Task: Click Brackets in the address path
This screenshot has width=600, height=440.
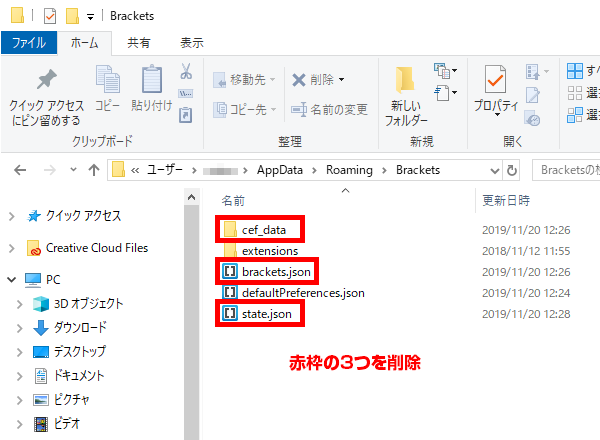Action: (x=418, y=170)
